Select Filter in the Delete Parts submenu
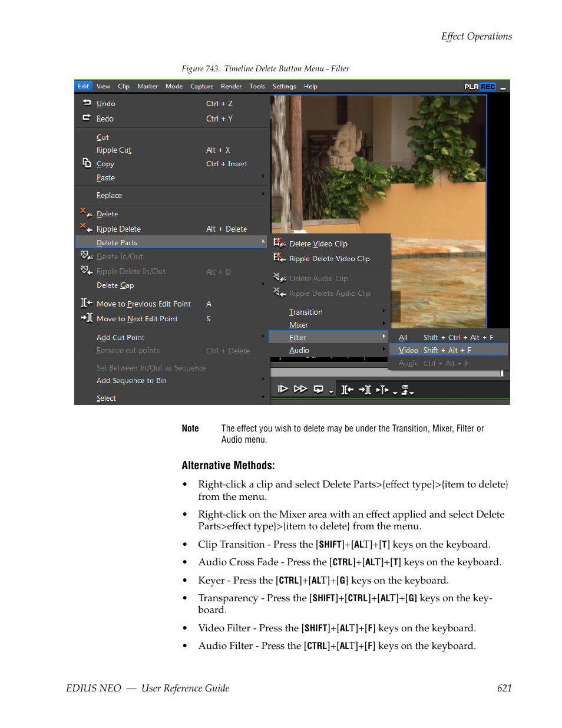The image size is (562, 728). (328, 337)
